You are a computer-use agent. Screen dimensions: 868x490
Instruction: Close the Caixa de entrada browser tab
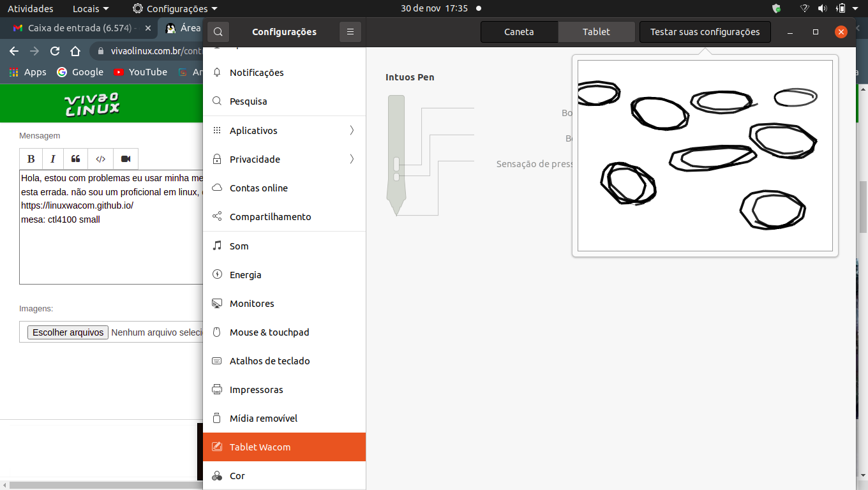(x=148, y=28)
